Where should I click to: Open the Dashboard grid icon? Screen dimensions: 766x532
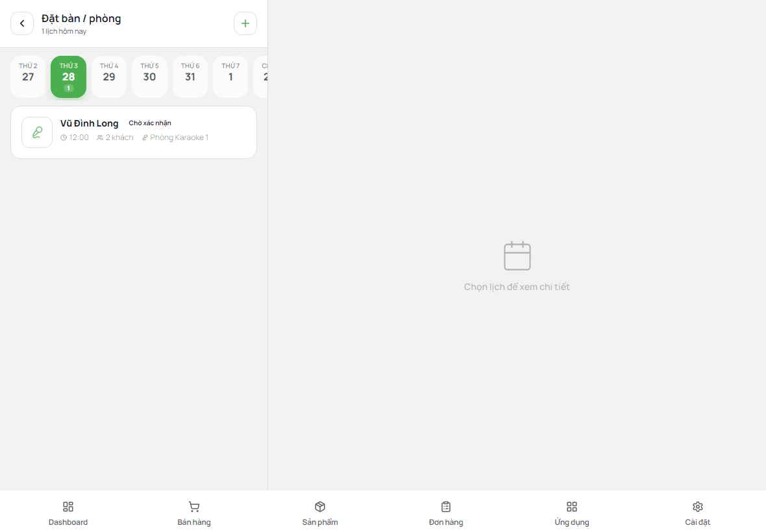point(68,507)
